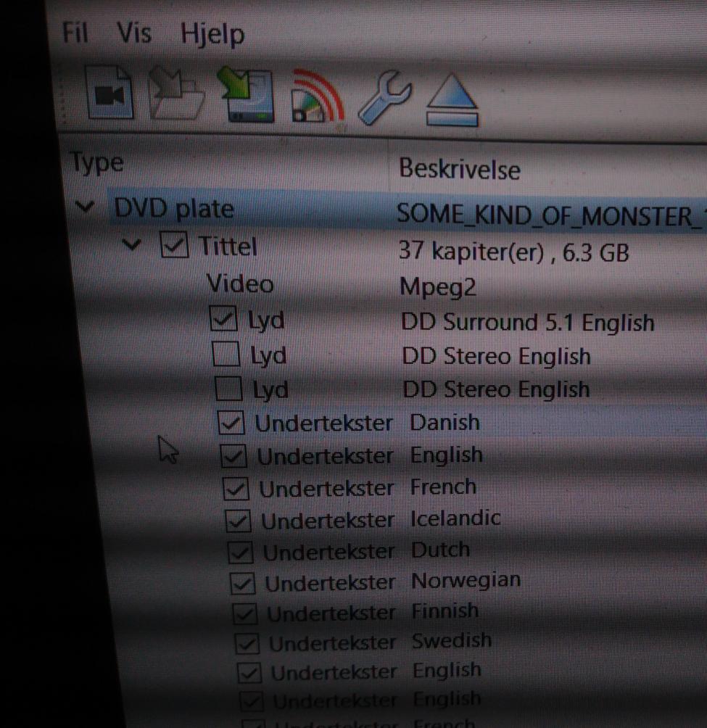Click the 'Norwegian' description cell

[466, 581]
